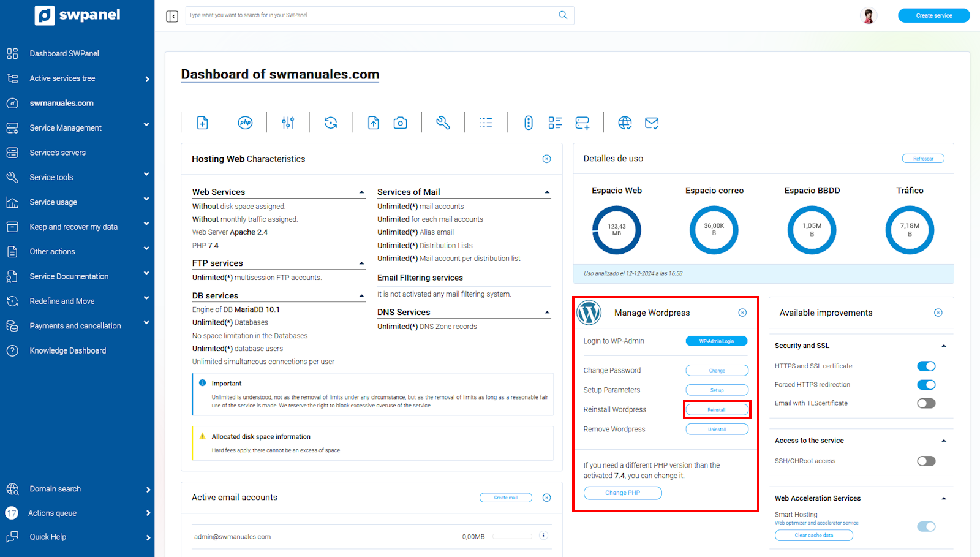The image size is (980, 557).
Task: Open Knowledge Dashboard from the sidebar
Action: (x=67, y=350)
